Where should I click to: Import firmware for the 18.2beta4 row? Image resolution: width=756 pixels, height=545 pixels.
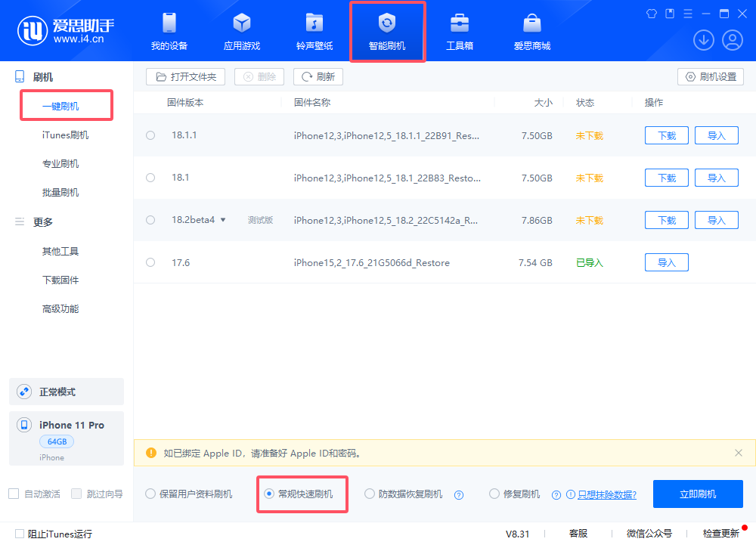pyautogui.click(x=717, y=220)
